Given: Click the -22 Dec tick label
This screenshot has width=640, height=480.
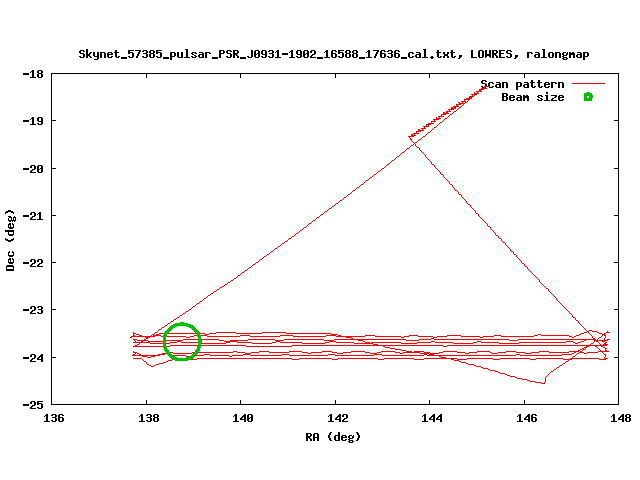Looking at the screenshot, I should click(x=33, y=263).
